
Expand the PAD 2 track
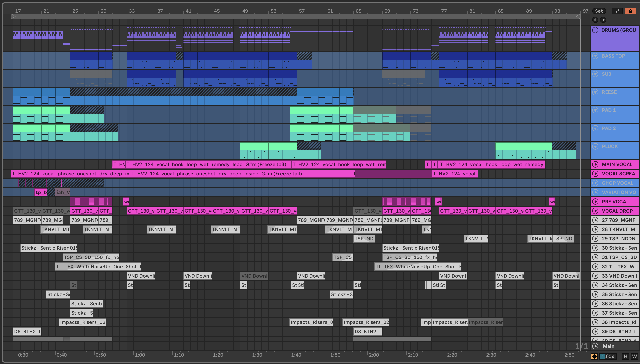pyautogui.click(x=596, y=128)
